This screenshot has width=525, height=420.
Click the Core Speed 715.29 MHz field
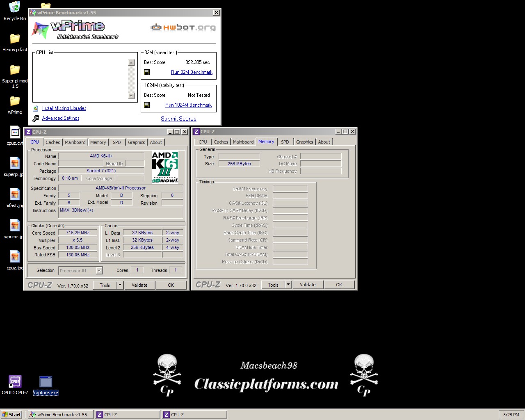pos(78,233)
